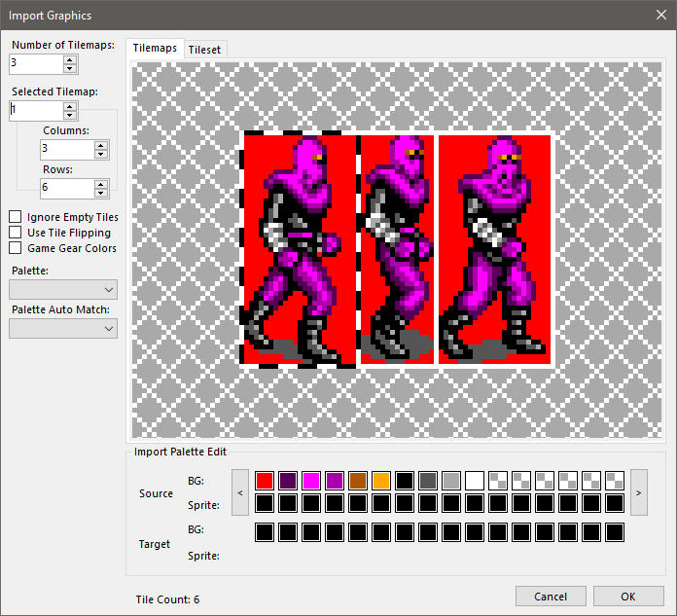Viewport: 677px width, 616px height.
Task: Click the Rows input field
Action: pyautogui.click(x=67, y=189)
